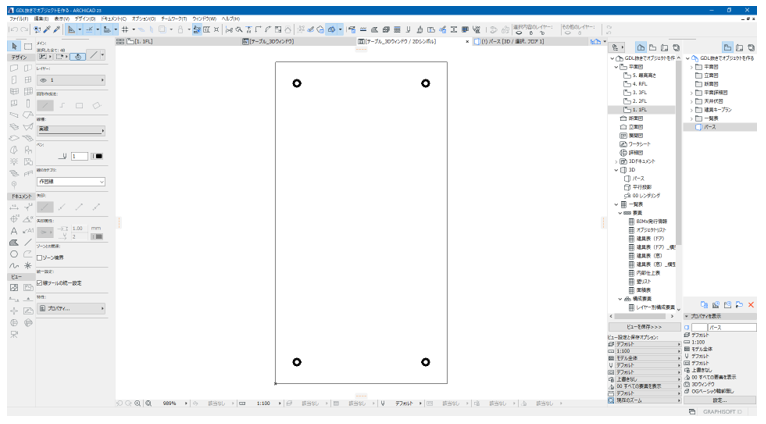Close the 2Dシンボル tab with its x
This screenshot has width=766, height=424.
click(x=467, y=42)
